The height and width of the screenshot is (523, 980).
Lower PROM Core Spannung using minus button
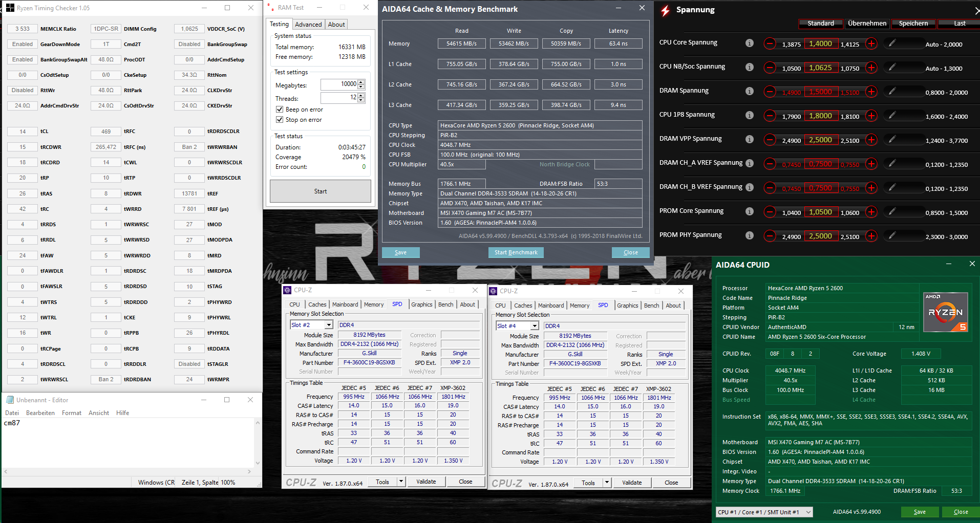(770, 212)
